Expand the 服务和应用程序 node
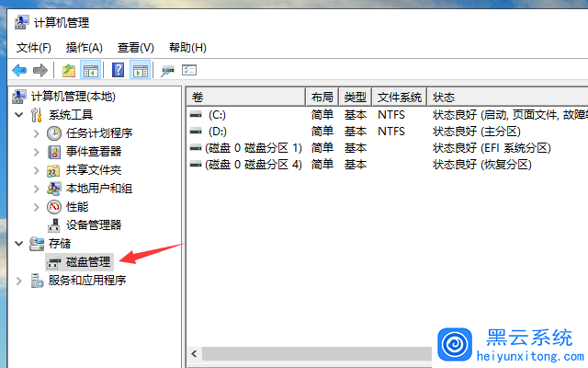 point(18,281)
